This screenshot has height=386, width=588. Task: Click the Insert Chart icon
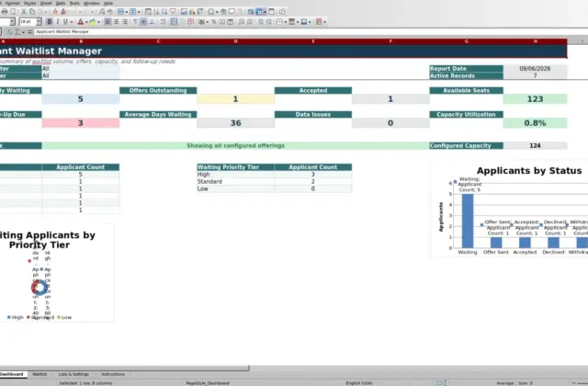coord(192,12)
